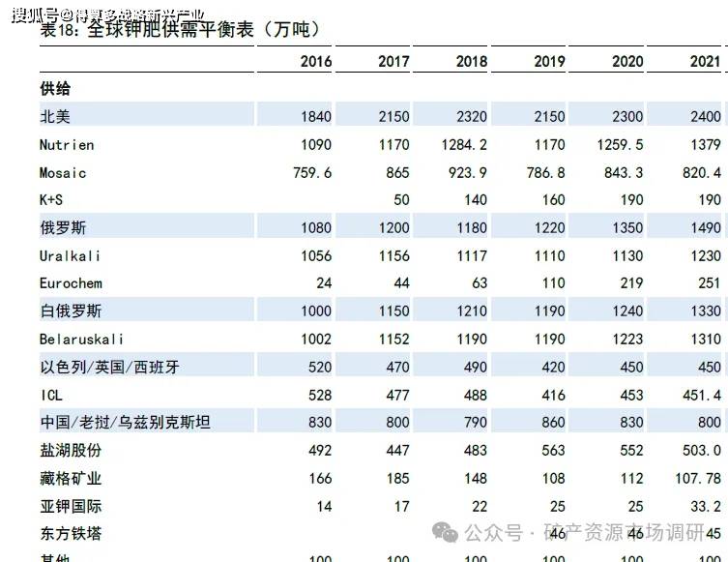Select 白俄罗斯 2016 value 1000

(x=316, y=311)
